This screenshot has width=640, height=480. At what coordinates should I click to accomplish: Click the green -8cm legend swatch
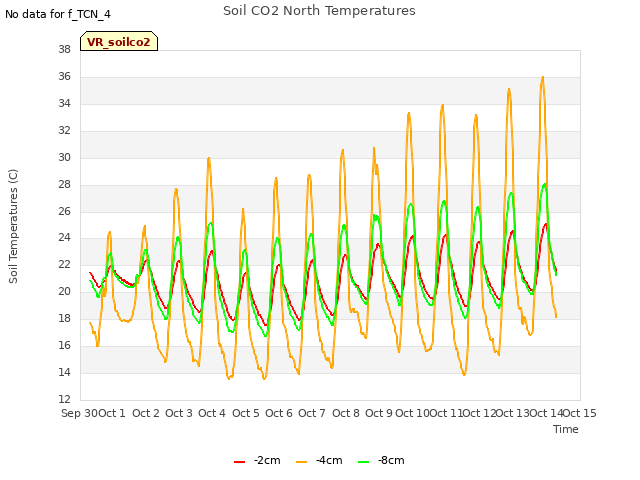point(363,462)
